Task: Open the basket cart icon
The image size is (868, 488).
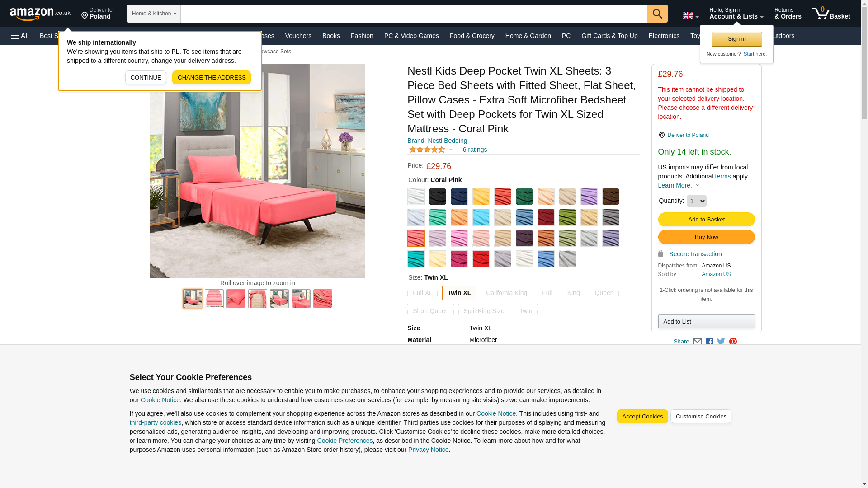Action: point(831,14)
